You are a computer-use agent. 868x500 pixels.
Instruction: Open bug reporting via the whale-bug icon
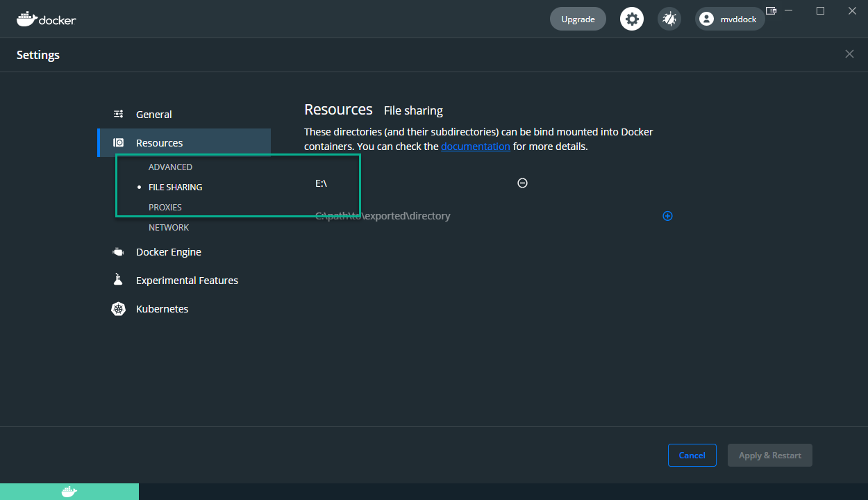669,19
